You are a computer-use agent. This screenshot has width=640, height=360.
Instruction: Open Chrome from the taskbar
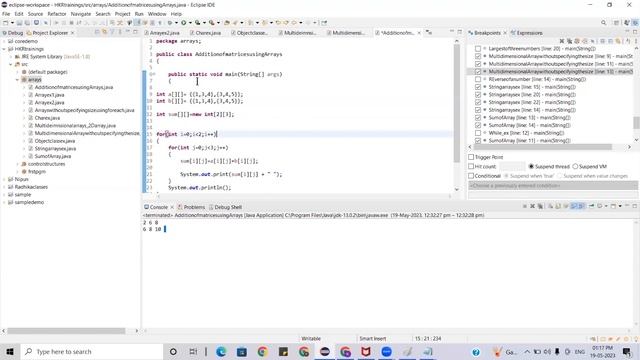pyautogui.click(x=262, y=351)
